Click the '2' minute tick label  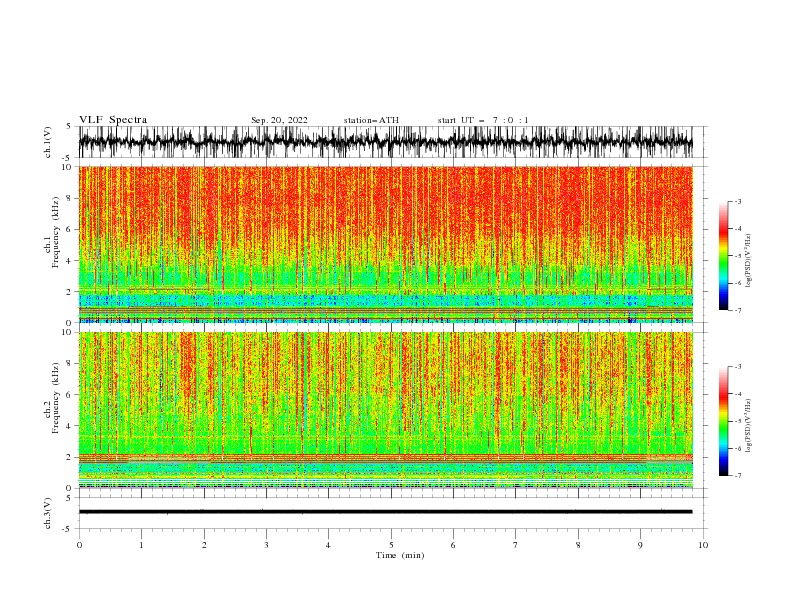tap(204, 545)
